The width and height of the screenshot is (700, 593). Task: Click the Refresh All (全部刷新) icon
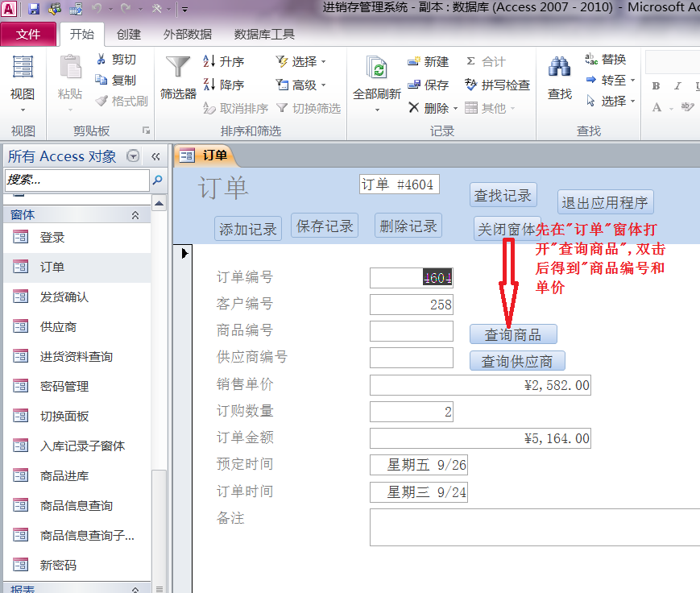click(x=376, y=68)
